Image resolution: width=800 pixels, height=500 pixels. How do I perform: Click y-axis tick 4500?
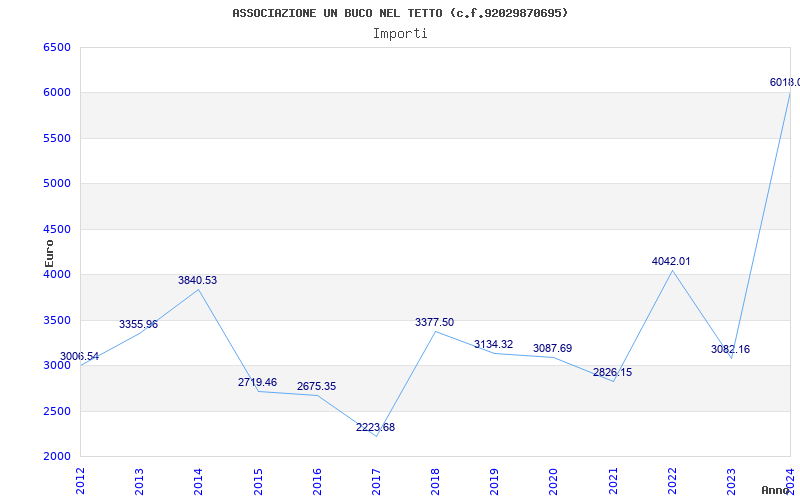[57, 229]
